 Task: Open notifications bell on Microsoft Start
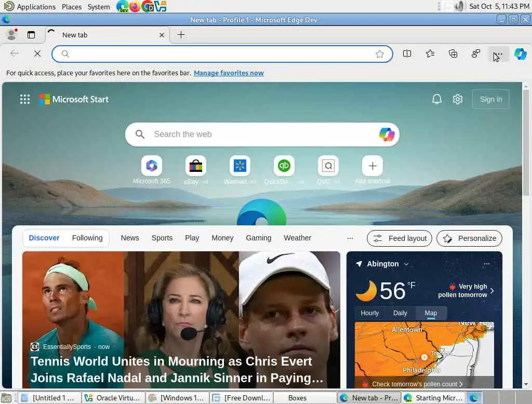[x=436, y=99]
